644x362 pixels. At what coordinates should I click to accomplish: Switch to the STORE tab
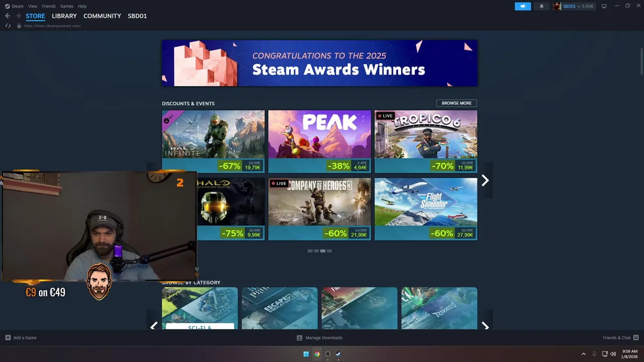(35, 16)
